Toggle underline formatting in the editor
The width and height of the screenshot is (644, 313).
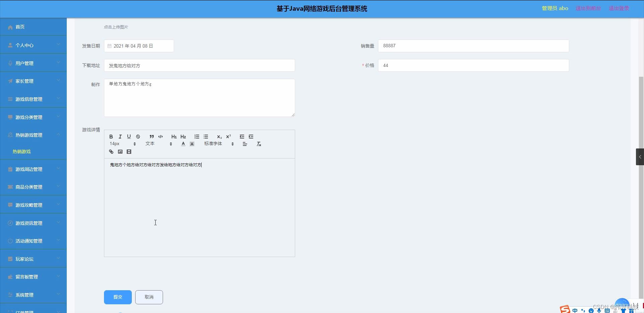129,137
